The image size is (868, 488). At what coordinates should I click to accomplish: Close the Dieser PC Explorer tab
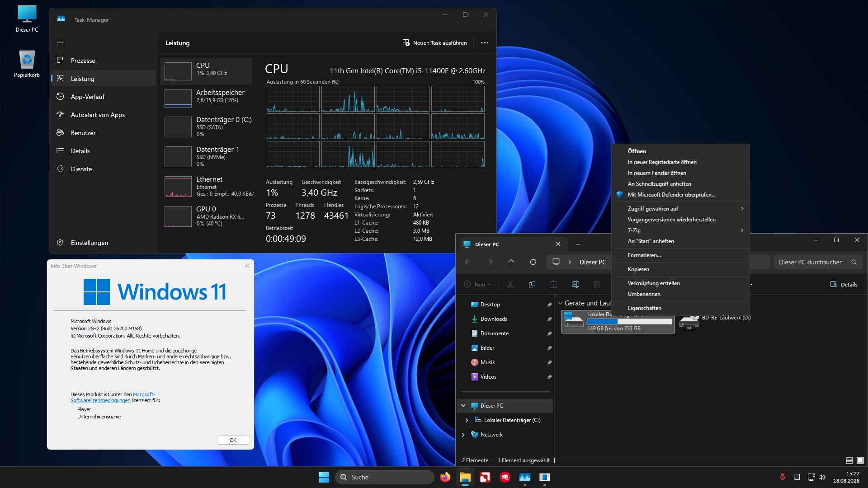[x=558, y=244]
